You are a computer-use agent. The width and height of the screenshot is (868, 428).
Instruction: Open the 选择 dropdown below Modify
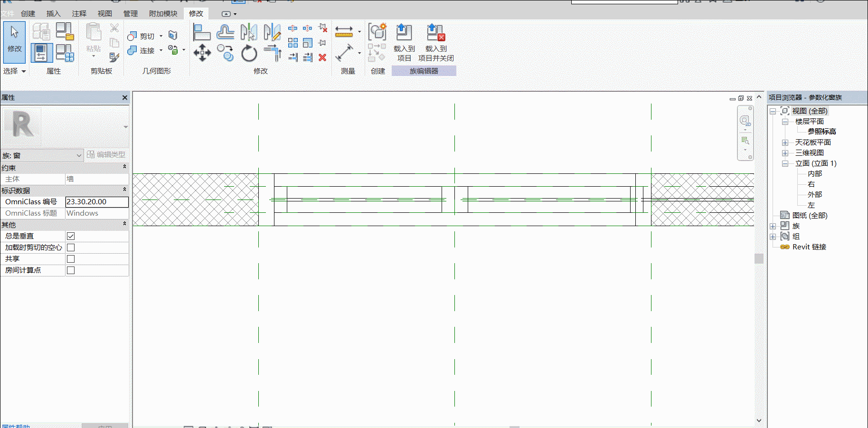point(15,71)
